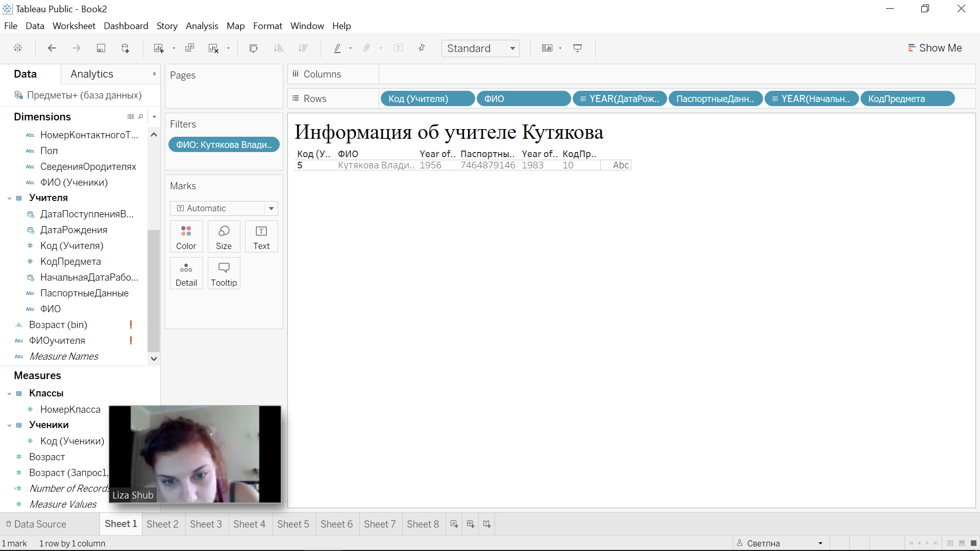
Task: Open the File menu
Action: (x=11, y=26)
